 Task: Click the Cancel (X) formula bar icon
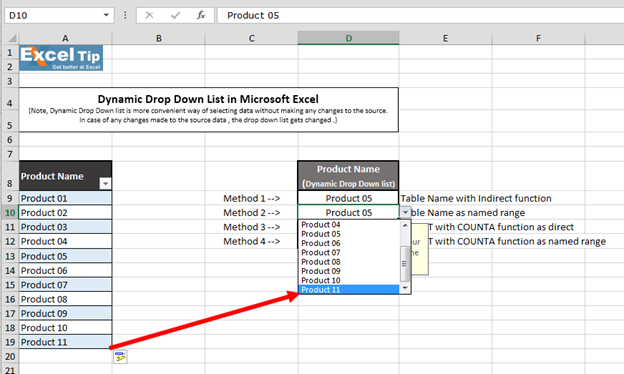(x=149, y=15)
